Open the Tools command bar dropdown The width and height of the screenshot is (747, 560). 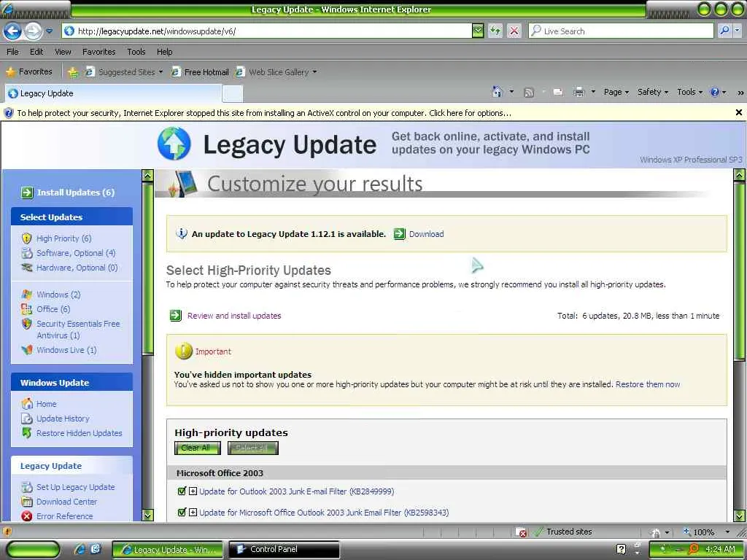(x=689, y=92)
